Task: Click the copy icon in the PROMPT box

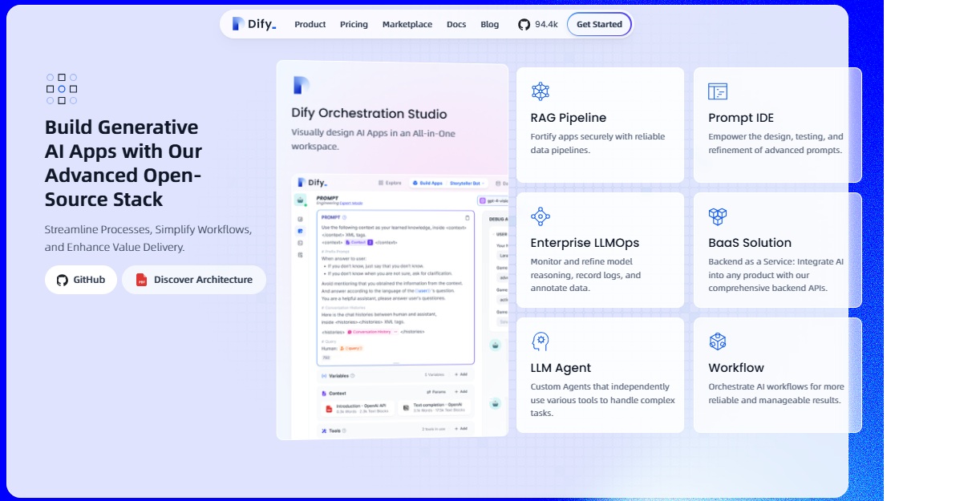Action: tap(467, 217)
